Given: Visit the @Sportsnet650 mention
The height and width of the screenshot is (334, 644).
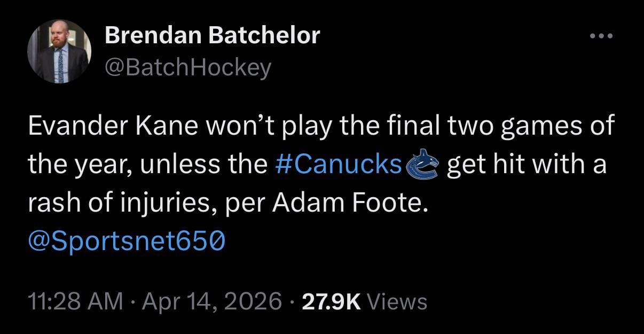Looking at the screenshot, I should [x=127, y=242].
